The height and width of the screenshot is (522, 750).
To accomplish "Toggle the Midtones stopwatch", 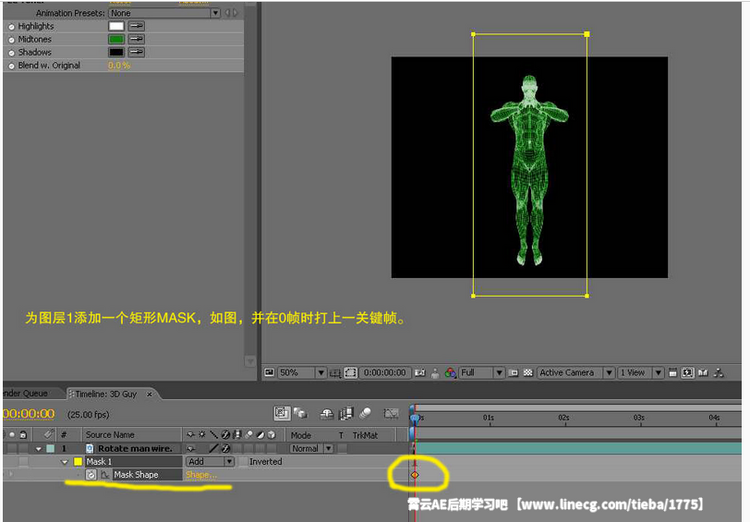I will 11,40.
